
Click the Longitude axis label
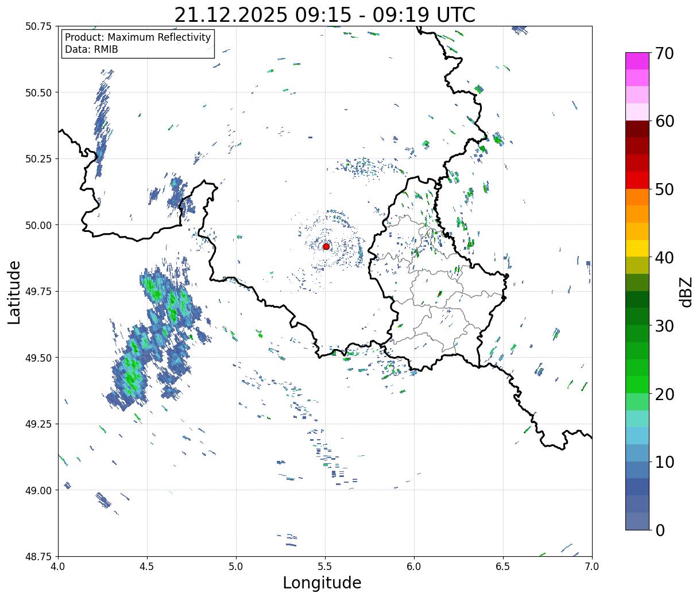pyautogui.click(x=322, y=583)
